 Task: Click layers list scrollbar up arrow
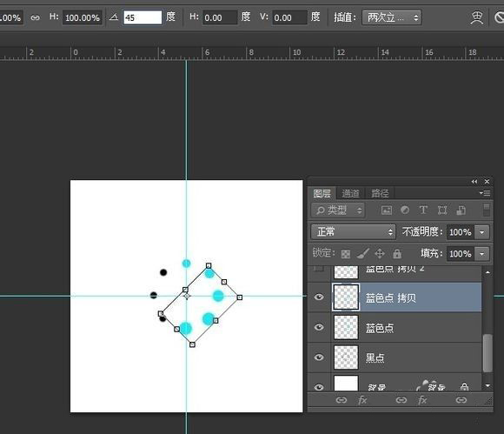pos(487,272)
